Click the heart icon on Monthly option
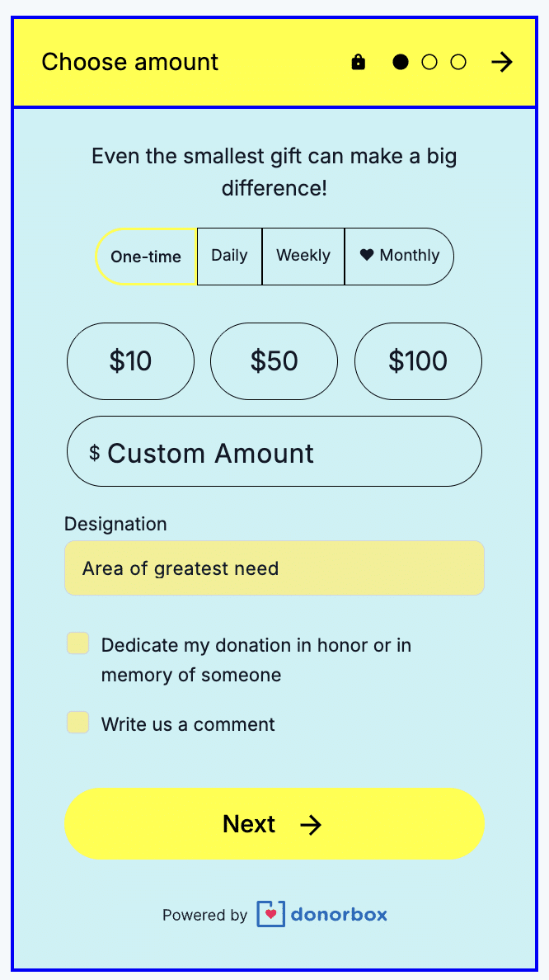Image resolution: width=549 pixels, height=980 pixels. click(367, 256)
